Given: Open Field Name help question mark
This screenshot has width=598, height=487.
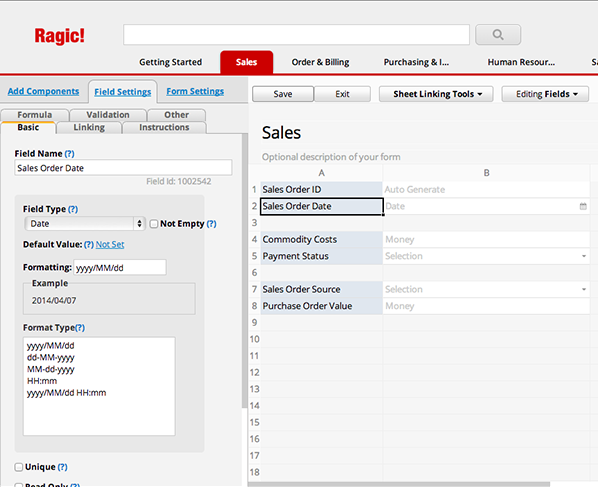Looking at the screenshot, I should tap(69, 154).
